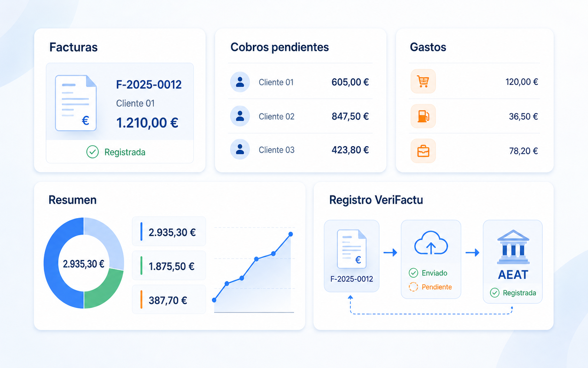Open the Cliente 02 pending payment name
This screenshot has width=588, height=368.
pyautogui.click(x=277, y=116)
